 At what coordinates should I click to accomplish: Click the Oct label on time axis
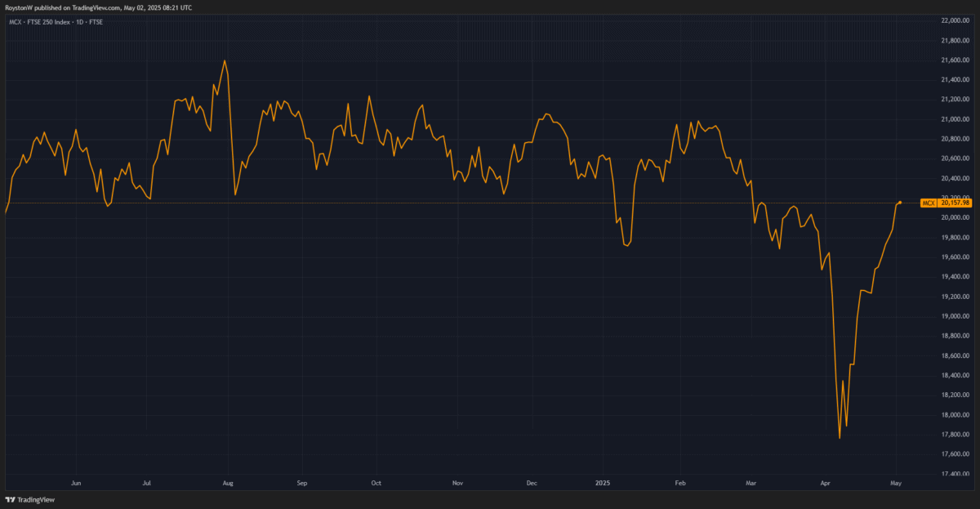tap(376, 484)
